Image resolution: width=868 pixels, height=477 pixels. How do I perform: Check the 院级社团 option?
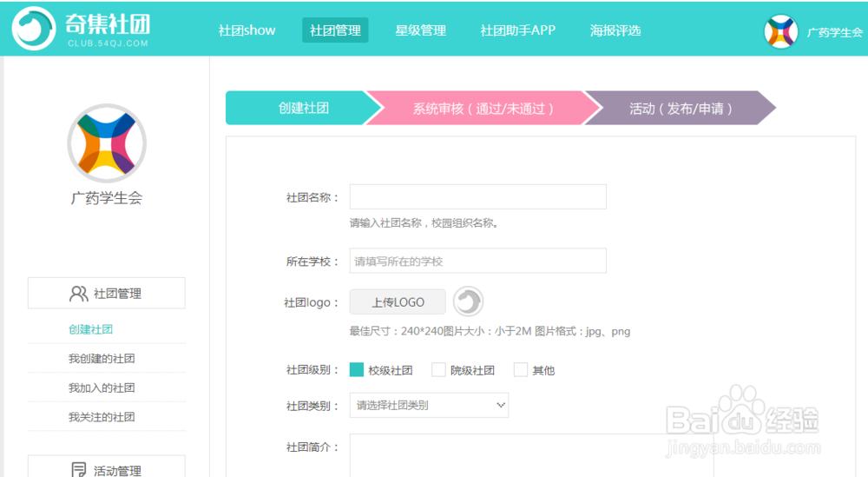coord(438,369)
